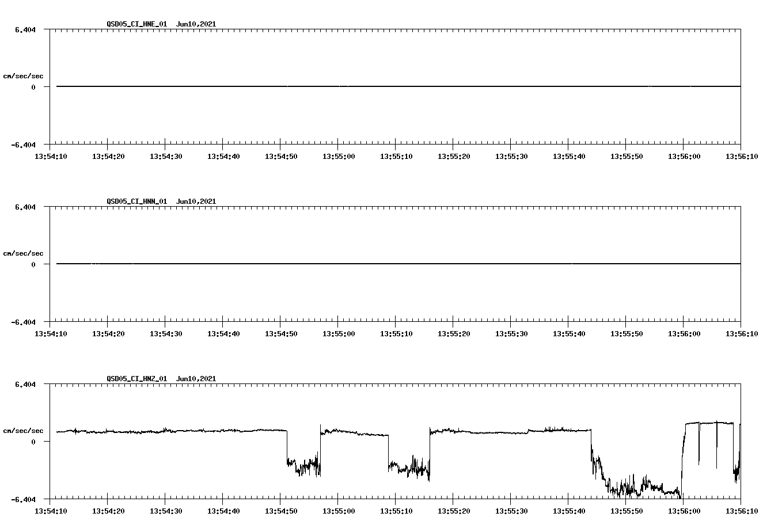Select 13:55:00 time label under HNN plot
Viewport: 782px width, 532px height.
[x=338, y=333]
